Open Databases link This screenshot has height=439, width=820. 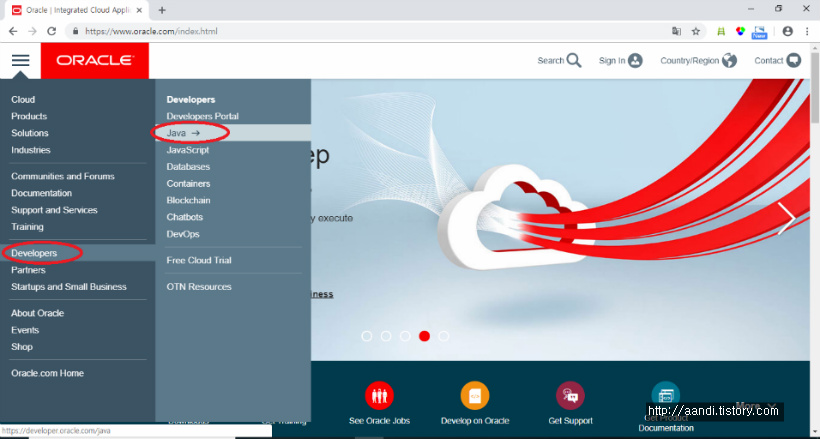pos(188,166)
